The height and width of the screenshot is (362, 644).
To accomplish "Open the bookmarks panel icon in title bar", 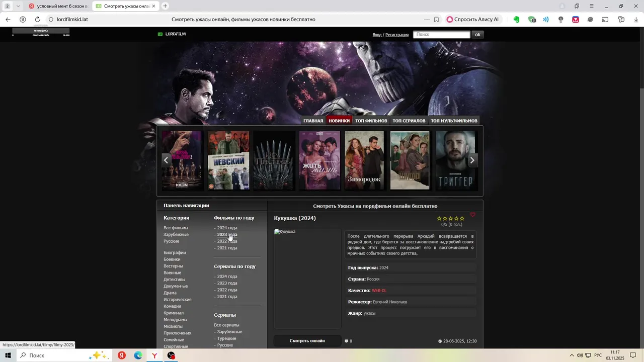I will click(577, 6).
